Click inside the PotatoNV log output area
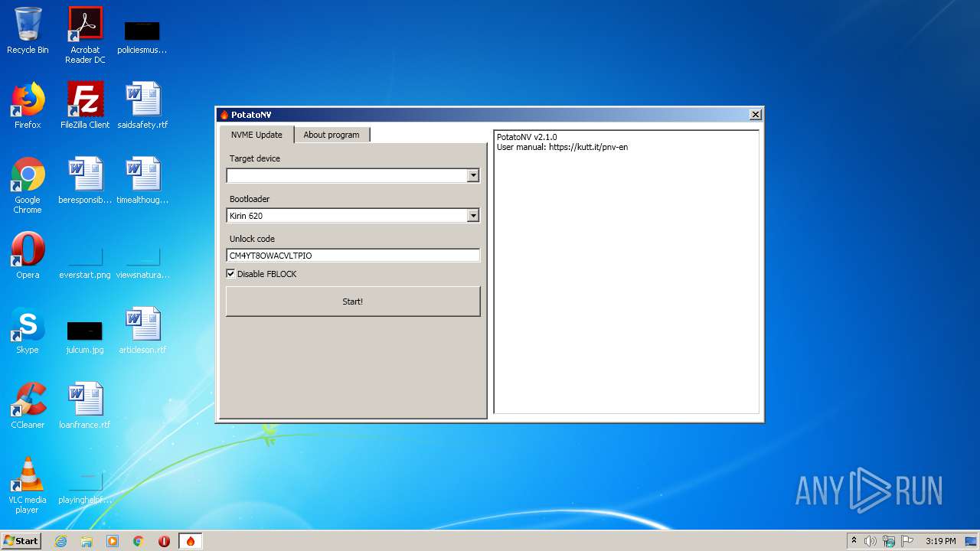980x551 pixels. 626,272
